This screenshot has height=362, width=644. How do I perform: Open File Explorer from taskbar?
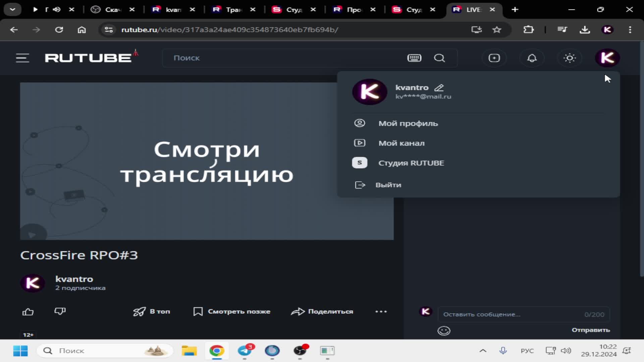(189, 351)
